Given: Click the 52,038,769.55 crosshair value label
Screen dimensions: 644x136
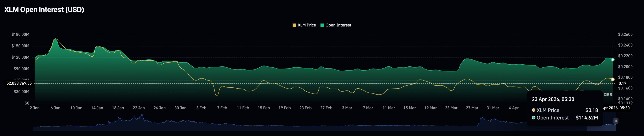Looking at the screenshot, I should point(19,83).
